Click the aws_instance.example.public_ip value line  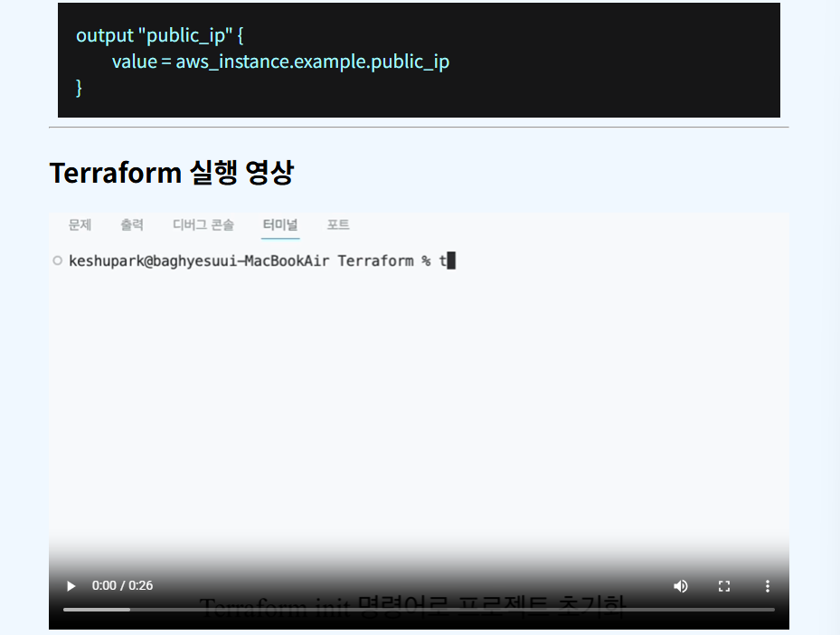(280, 62)
